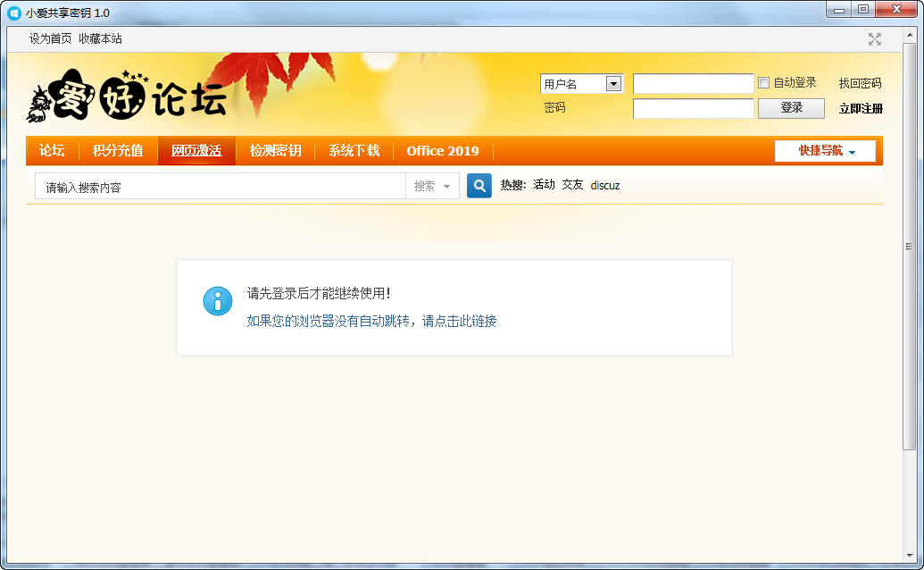Click hot search term discuz
The width and height of the screenshot is (924, 570).
(605, 186)
